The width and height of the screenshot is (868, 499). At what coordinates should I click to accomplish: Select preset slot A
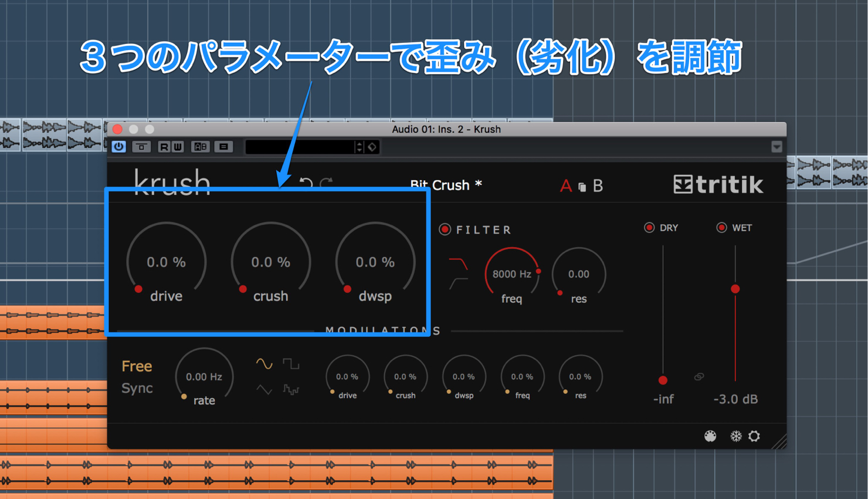565,186
